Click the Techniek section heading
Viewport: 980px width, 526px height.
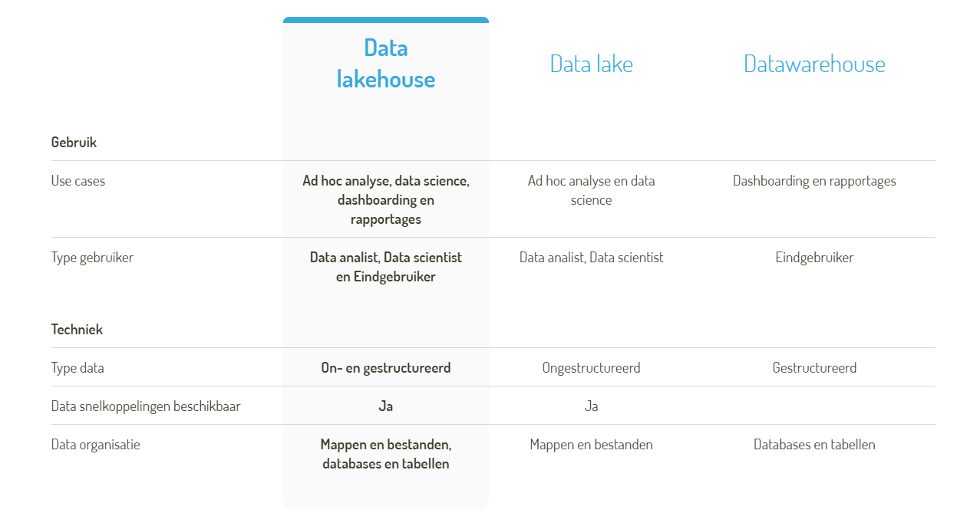pos(77,330)
